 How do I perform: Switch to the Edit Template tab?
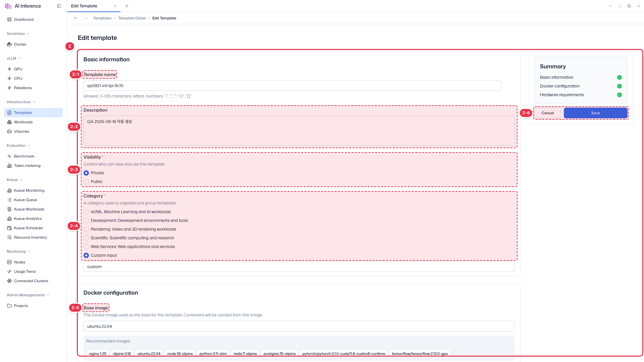click(x=94, y=6)
